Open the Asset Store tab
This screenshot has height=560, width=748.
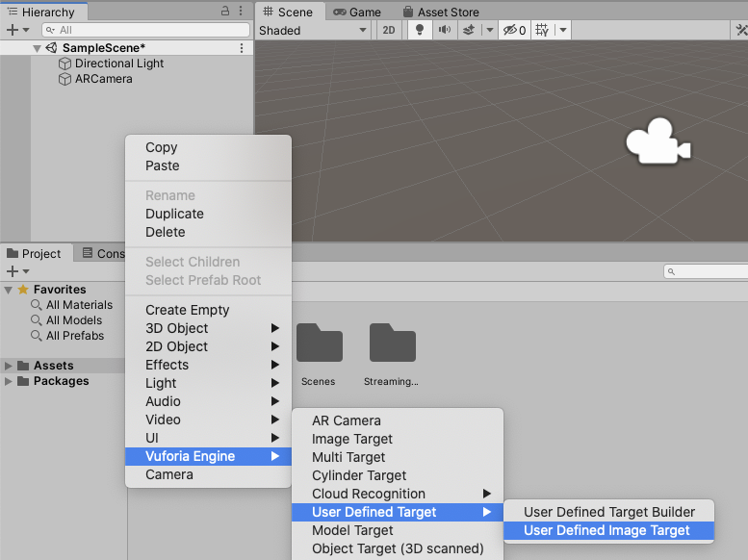tap(441, 12)
